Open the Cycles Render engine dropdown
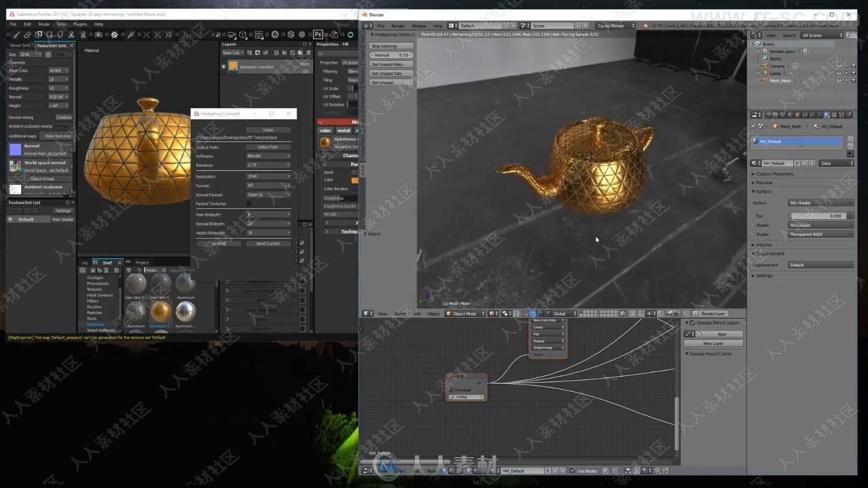Screen dimensions: 868x488 [x=616, y=26]
